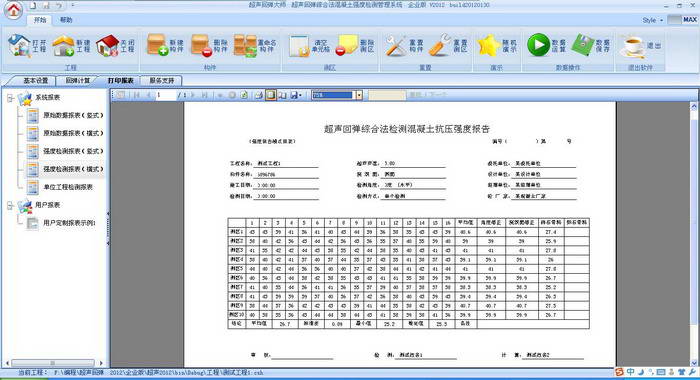Image resolution: width=700 pixels, height=380 pixels.
Task: Go to last page in report toolbar
Action: pyautogui.click(x=204, y=95)
